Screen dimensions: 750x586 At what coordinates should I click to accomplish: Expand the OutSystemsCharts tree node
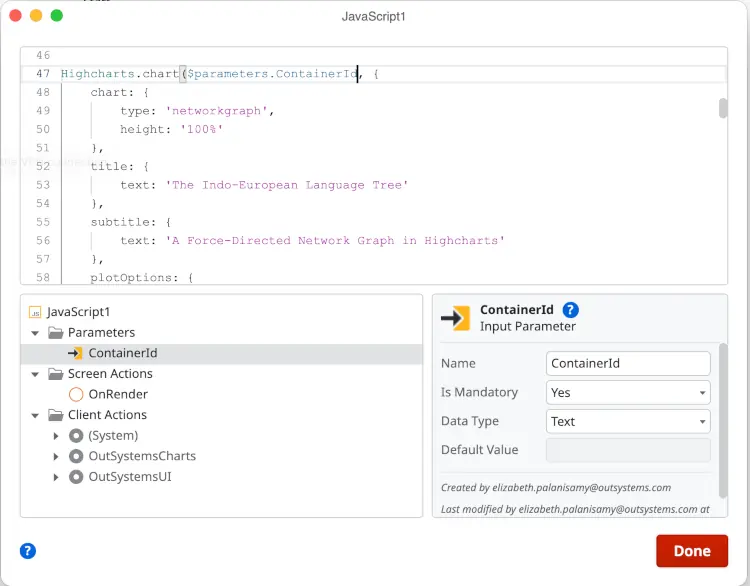[x=56, y=456]
